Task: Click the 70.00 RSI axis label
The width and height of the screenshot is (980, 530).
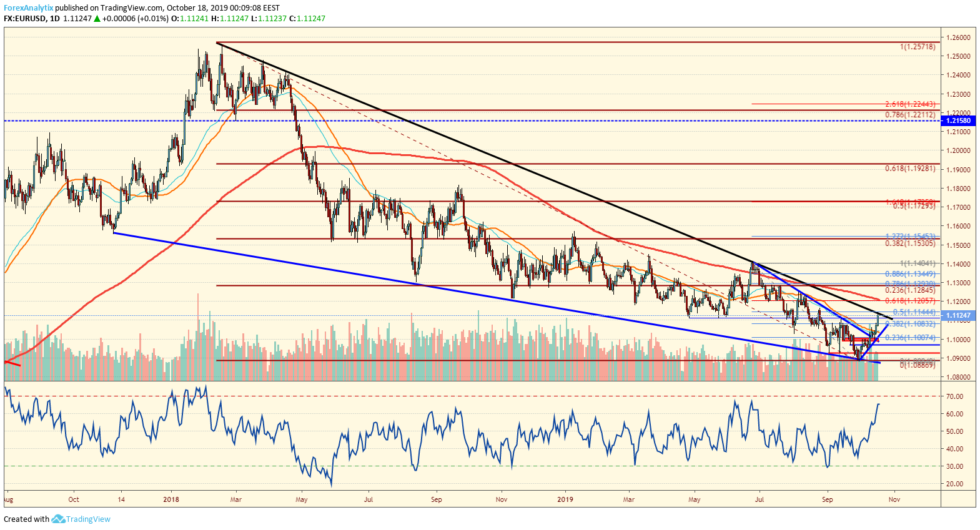Action: click(x=954, y=396)
